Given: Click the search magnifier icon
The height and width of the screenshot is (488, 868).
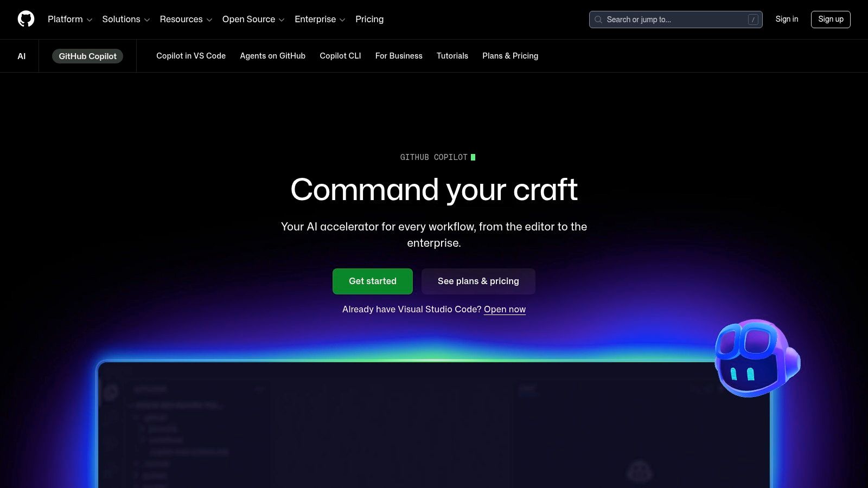Looking at the screenshot, I should coord(598,20).
